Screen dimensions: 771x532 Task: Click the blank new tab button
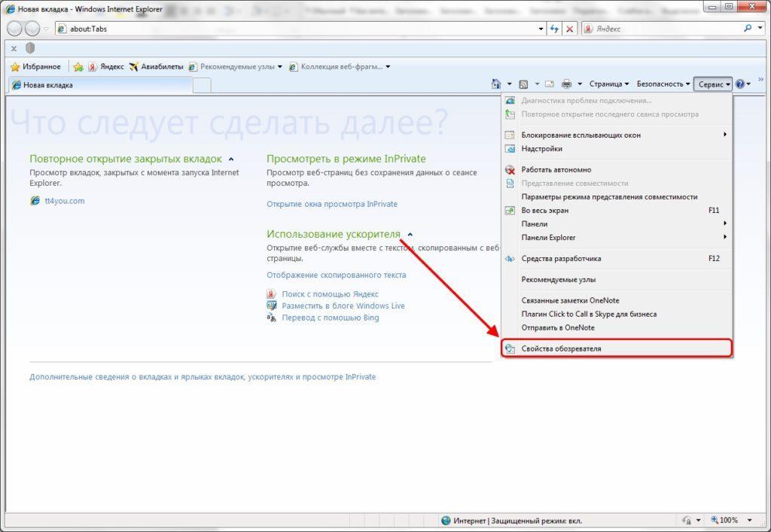[x=202, y=86]
